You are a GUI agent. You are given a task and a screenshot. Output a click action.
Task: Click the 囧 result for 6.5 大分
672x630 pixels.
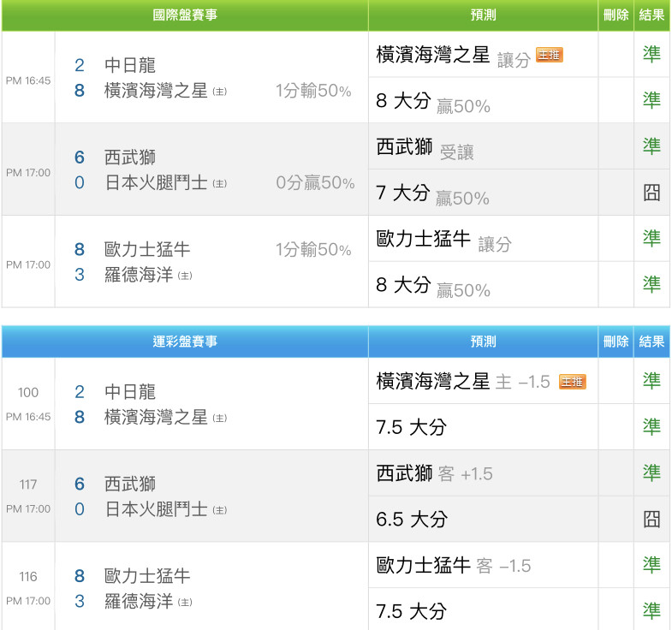pyautogui.click(x=651, y=519)
